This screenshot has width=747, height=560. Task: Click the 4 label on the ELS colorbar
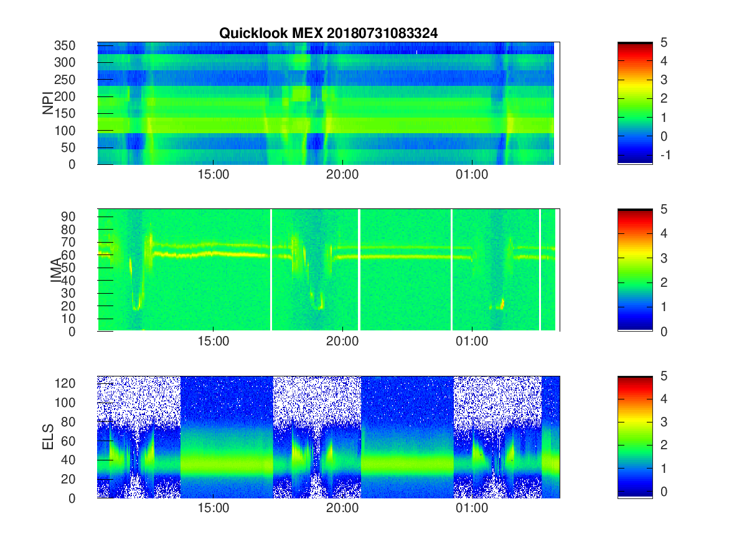(664, 399)
